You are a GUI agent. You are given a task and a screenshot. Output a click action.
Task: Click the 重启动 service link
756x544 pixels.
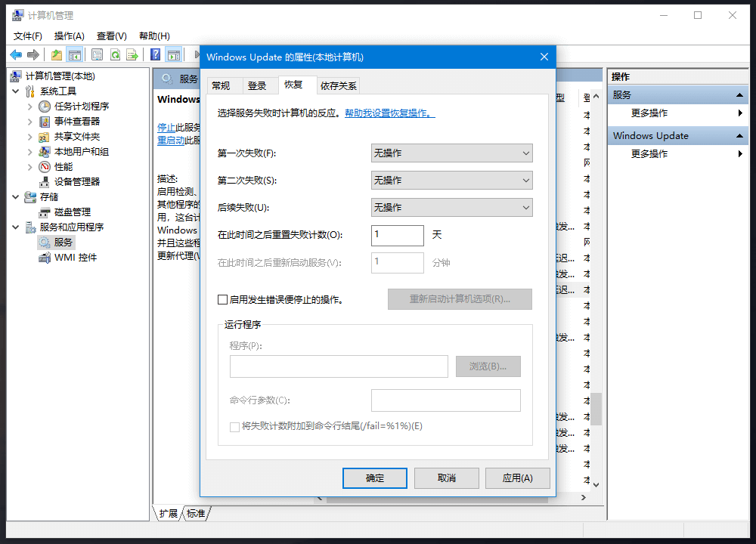point(171,141)
